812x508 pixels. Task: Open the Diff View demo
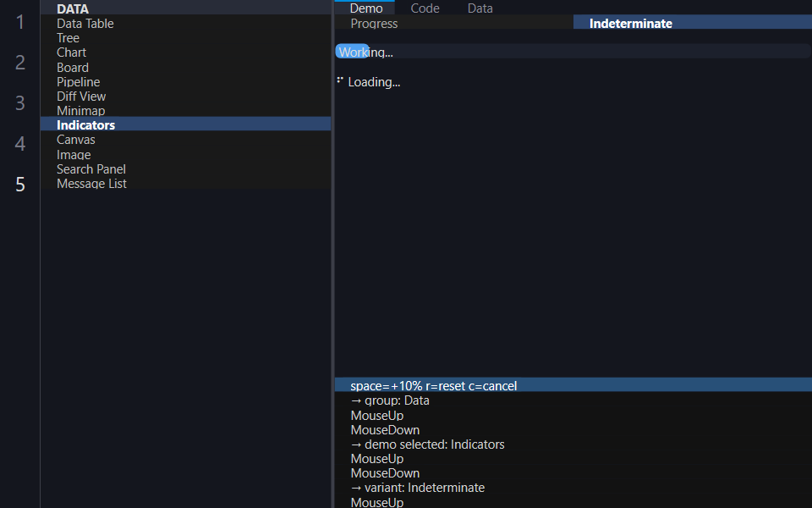[185, 97]
